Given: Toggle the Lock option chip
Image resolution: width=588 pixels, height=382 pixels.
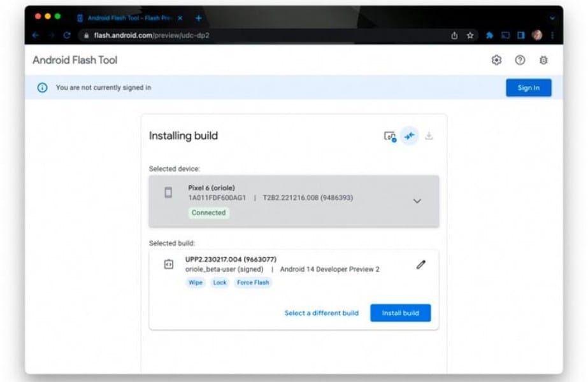Looking at the screenshot, I should tap(220, 283).
